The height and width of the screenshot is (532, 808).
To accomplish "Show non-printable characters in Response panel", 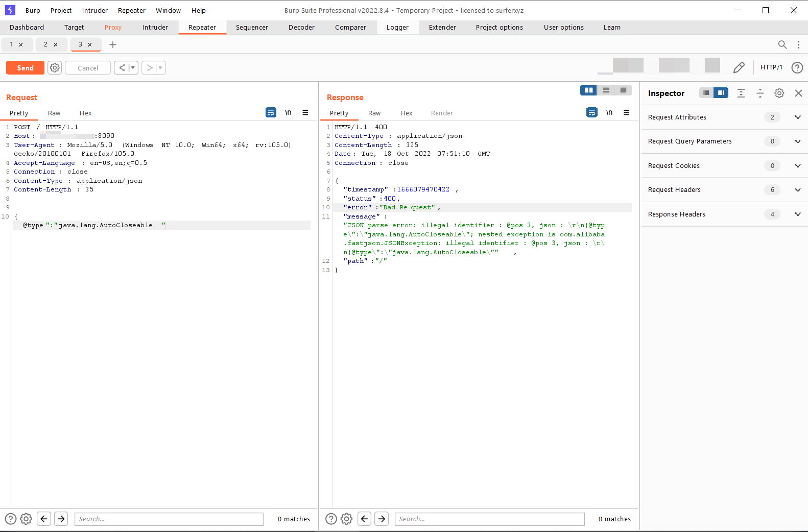I will tap(609, 112).
